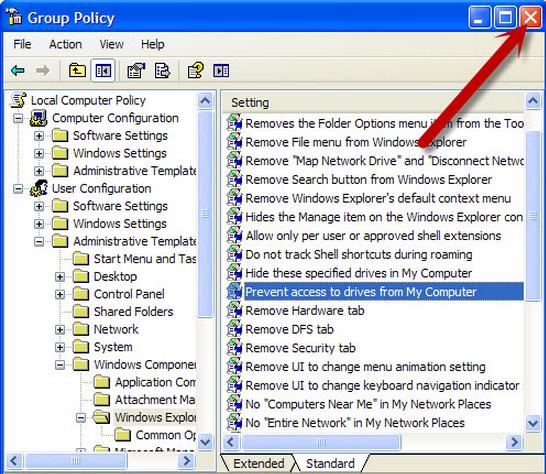Click policy icon beside Remove File menu

[x=235, y=142]
